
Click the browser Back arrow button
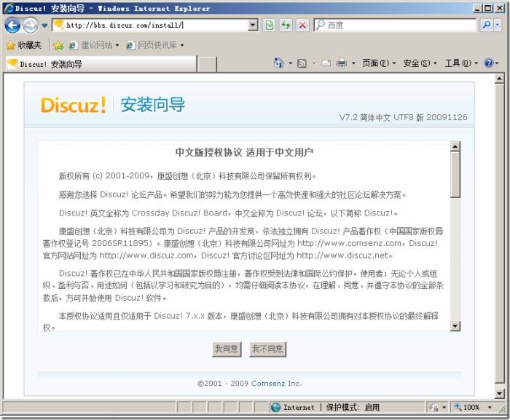(12, 25)
